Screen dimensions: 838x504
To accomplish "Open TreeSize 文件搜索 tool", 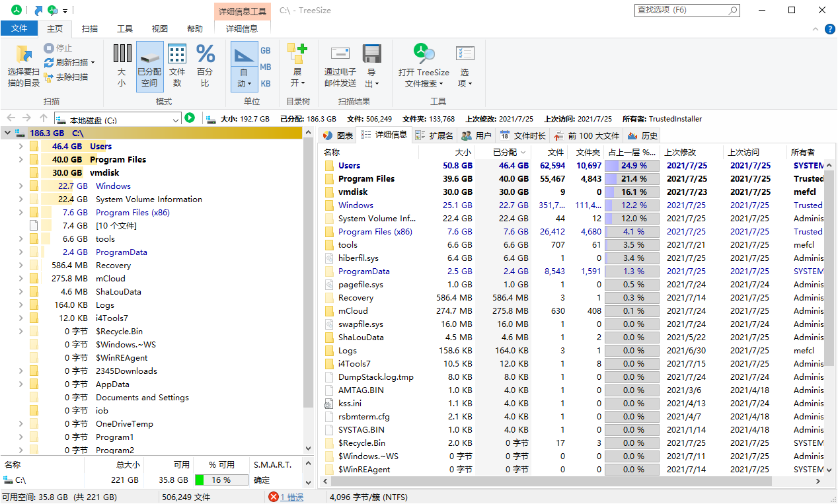I will pos(424,65).
